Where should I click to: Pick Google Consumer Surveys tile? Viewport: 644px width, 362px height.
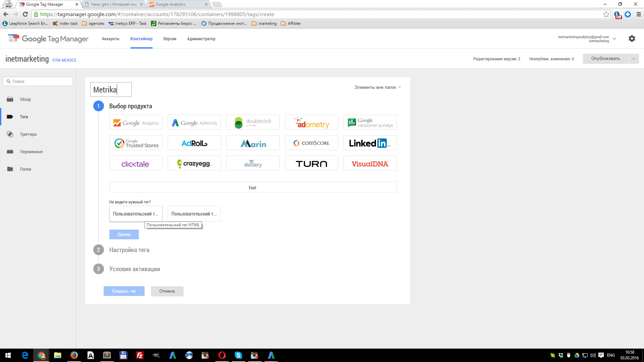tap(370, 122)
